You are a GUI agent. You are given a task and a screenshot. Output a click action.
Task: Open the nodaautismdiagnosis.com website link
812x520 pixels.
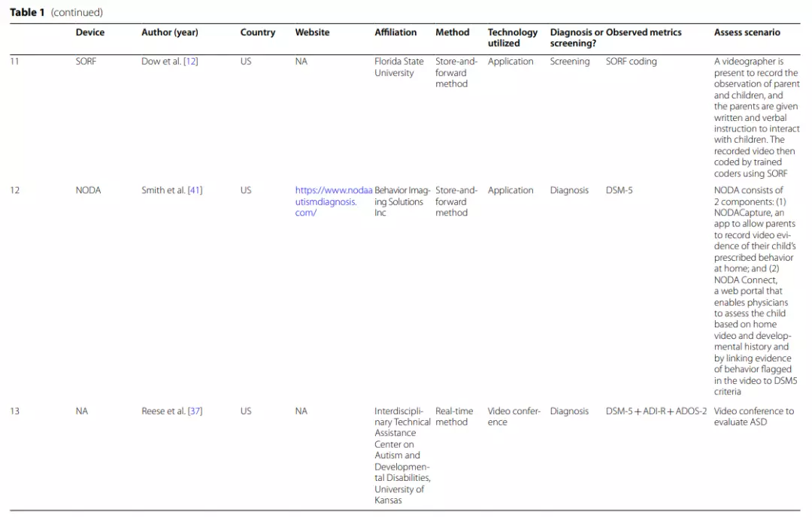pos(334,201)
